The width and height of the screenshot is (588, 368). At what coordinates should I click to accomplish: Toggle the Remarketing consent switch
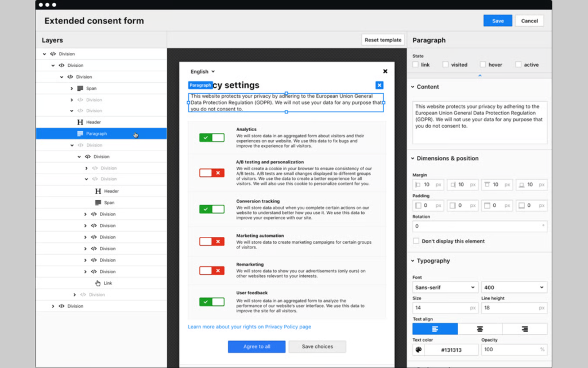212,270
